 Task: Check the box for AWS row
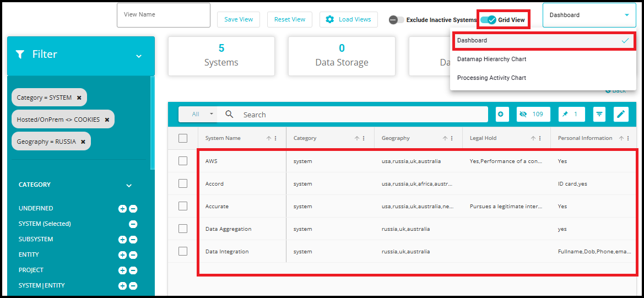pos(183,161)
